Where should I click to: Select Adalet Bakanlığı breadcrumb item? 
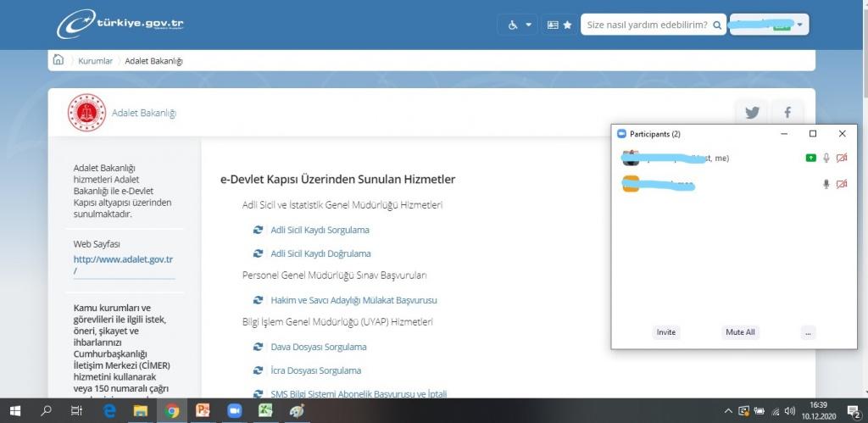(153, 61)
